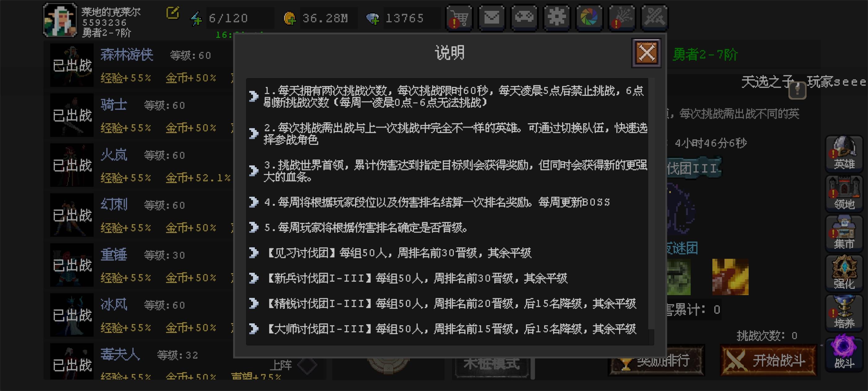
Task: Open the 集市 market sidebar icon
Action: 844,233
